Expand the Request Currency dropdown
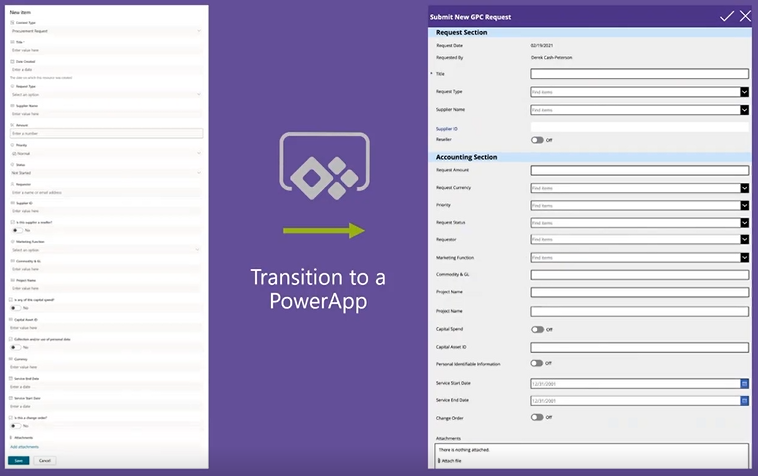Viewport: 758px width, 476px height. pyautogui.click(x=744, y=188)
